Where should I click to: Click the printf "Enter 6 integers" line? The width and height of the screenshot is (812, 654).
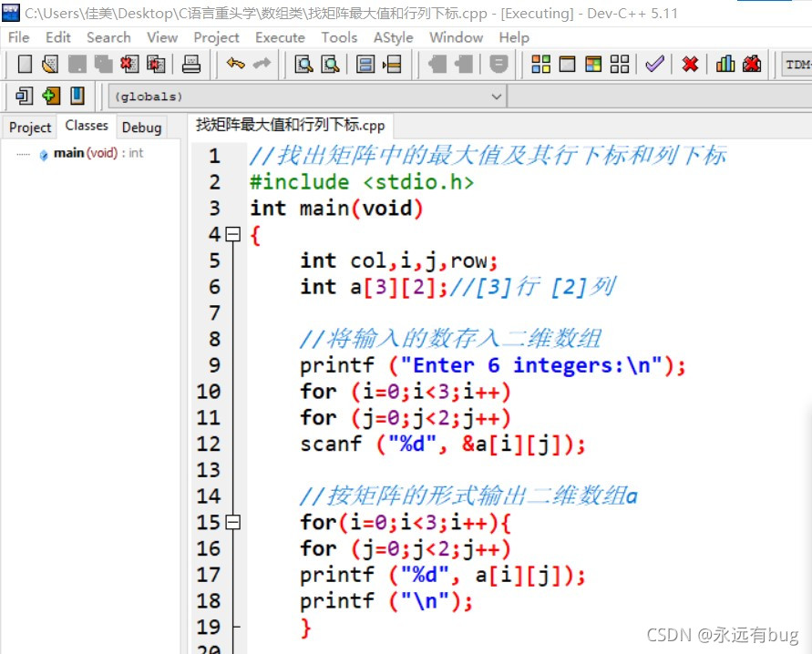pos(492,365)
